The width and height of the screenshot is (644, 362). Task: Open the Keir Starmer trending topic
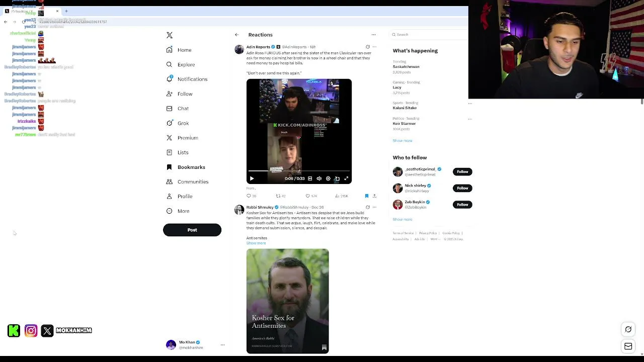404,124
